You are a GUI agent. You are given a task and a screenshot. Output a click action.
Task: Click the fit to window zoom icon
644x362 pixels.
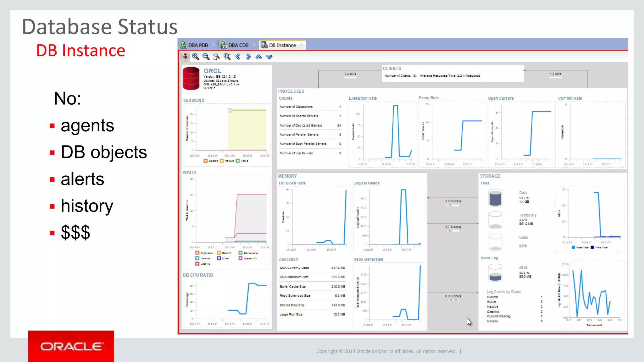(x=227, y=57)
